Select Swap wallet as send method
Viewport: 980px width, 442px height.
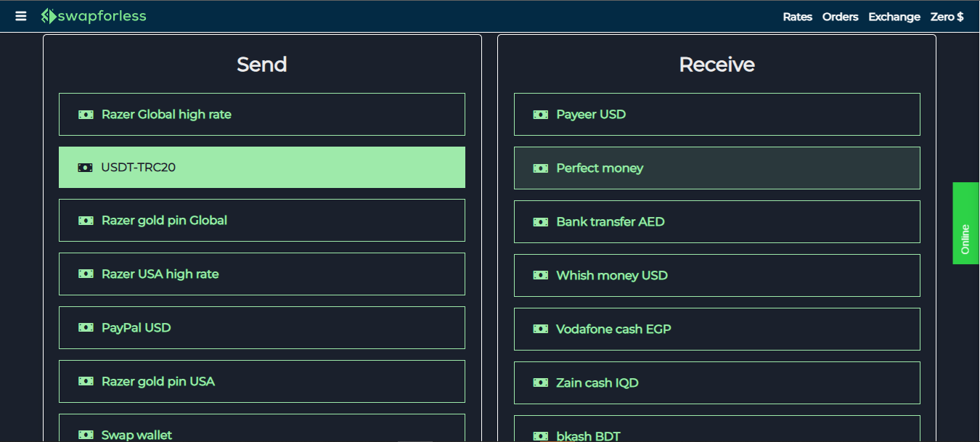pyautogui.click(x=261, y=433)
